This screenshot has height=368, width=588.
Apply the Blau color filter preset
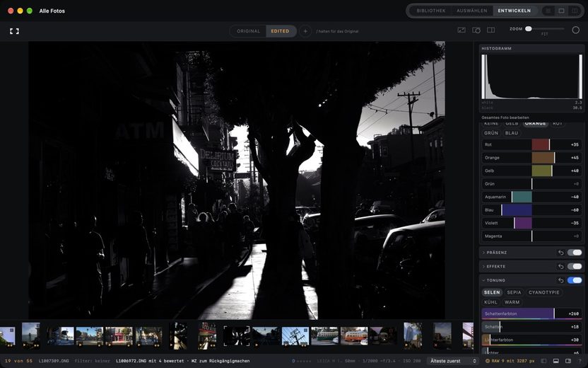pos(512,133)
